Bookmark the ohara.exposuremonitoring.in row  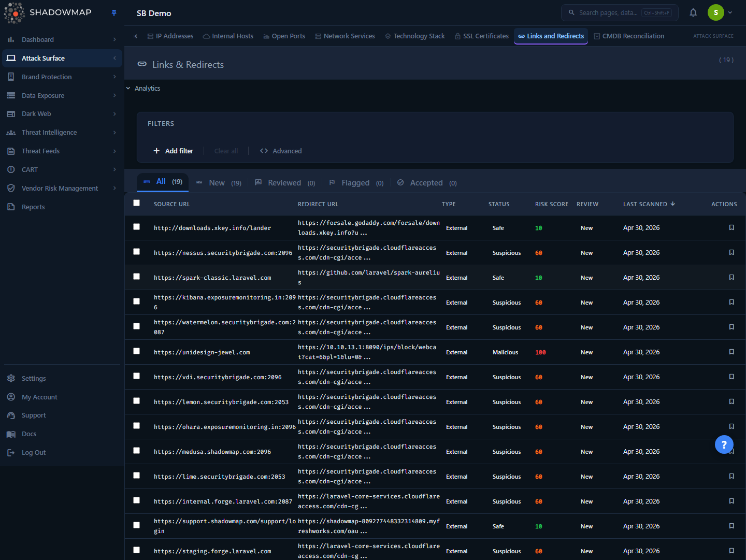click(x=731, y=426)
